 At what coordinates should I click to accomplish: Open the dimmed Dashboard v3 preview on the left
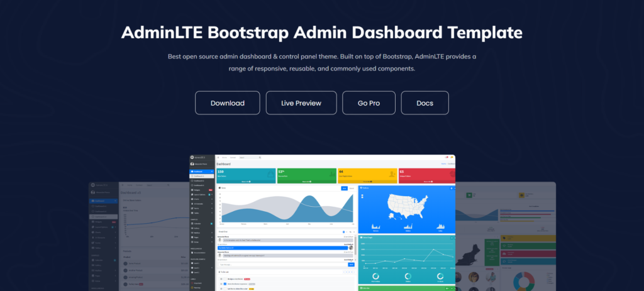tap(139, 236)
